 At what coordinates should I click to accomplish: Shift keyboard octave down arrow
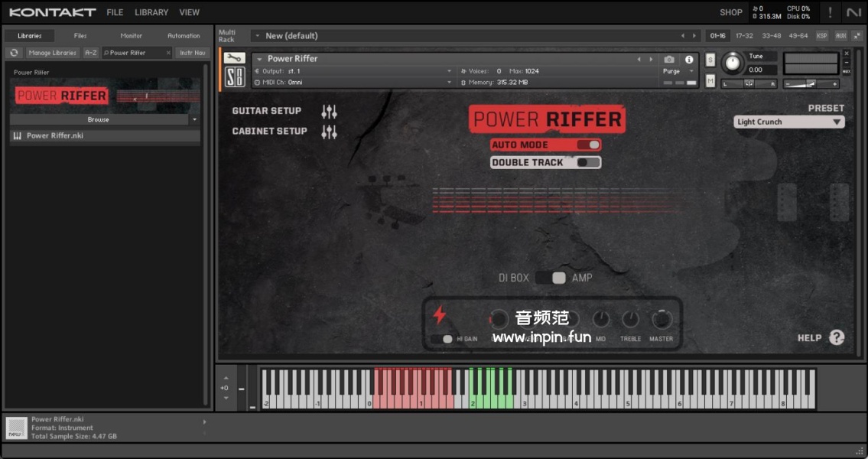coord(226,398)
